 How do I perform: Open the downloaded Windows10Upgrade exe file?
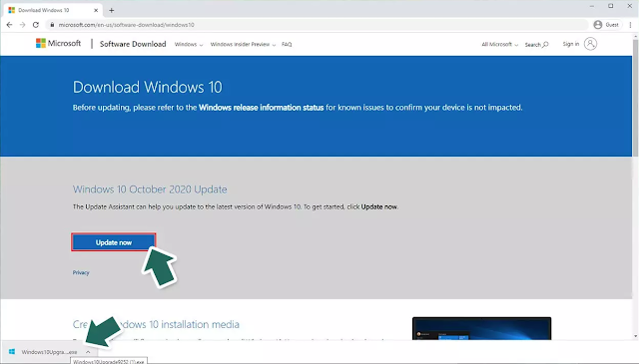point(49,352)
